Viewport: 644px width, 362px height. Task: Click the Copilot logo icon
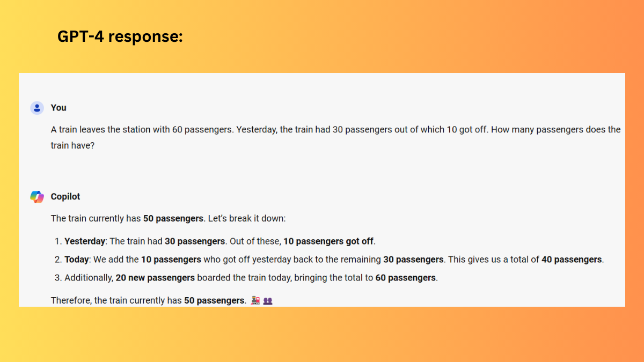[x=36, y=197]
